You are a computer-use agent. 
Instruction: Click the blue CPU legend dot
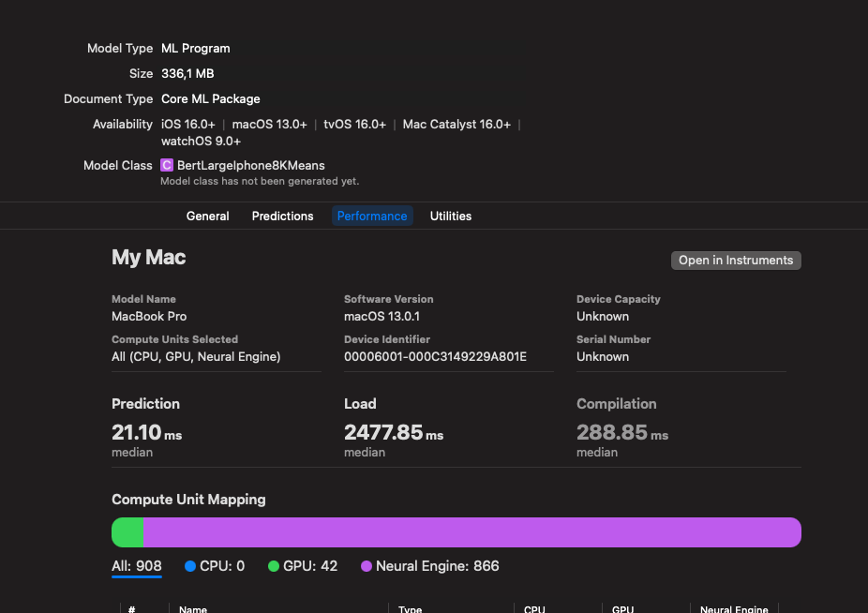pyautogui.click(x=190, y=566)
